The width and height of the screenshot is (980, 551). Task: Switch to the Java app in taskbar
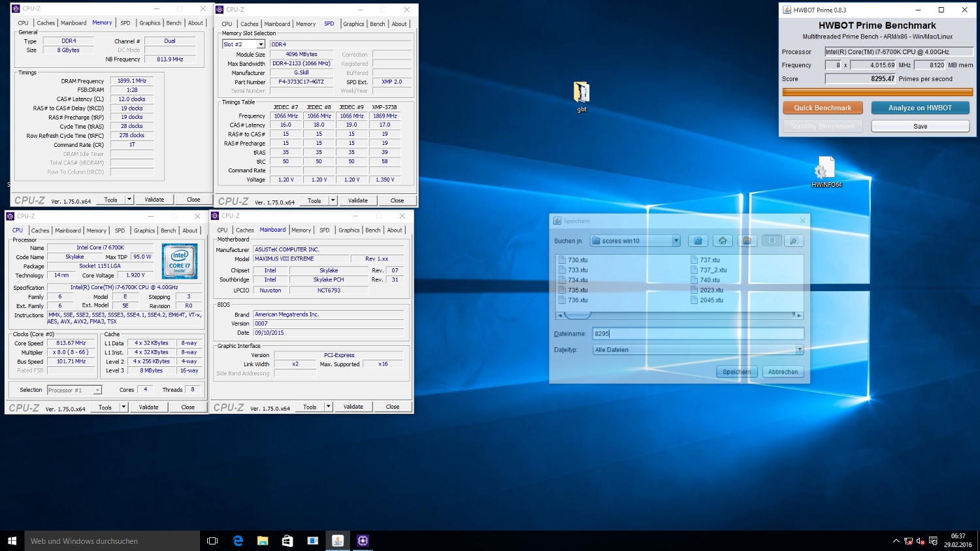(338, 541)
